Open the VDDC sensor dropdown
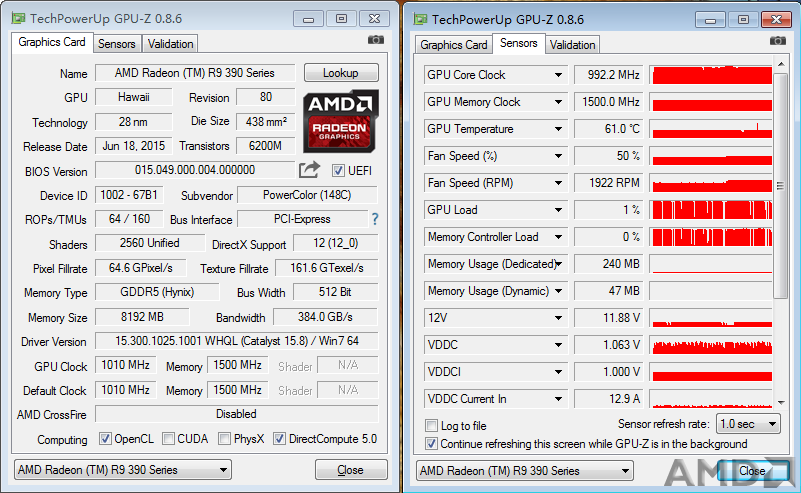 pos(558,345)
